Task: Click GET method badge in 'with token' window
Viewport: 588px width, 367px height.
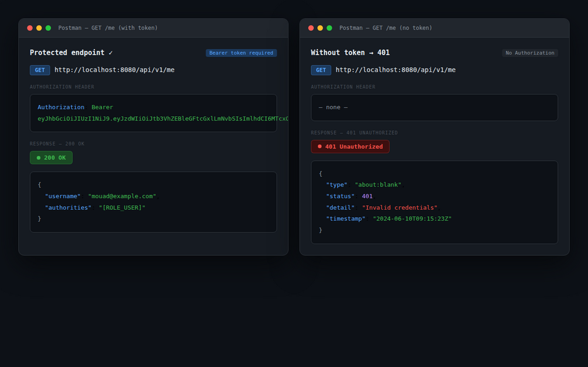Action: coord(40,70)
